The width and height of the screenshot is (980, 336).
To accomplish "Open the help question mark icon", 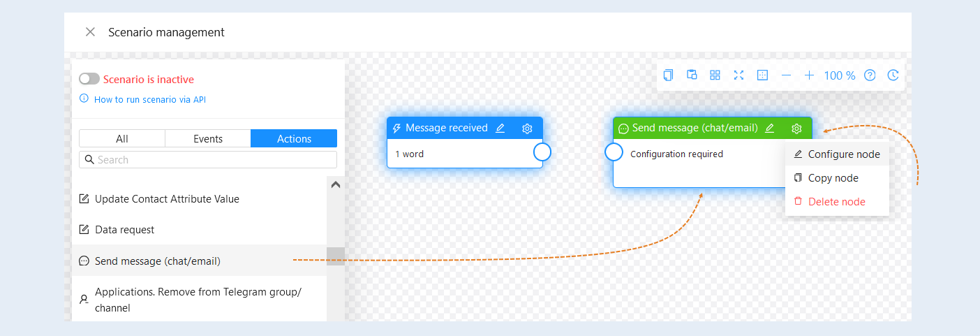I will (x=870, y=75).
